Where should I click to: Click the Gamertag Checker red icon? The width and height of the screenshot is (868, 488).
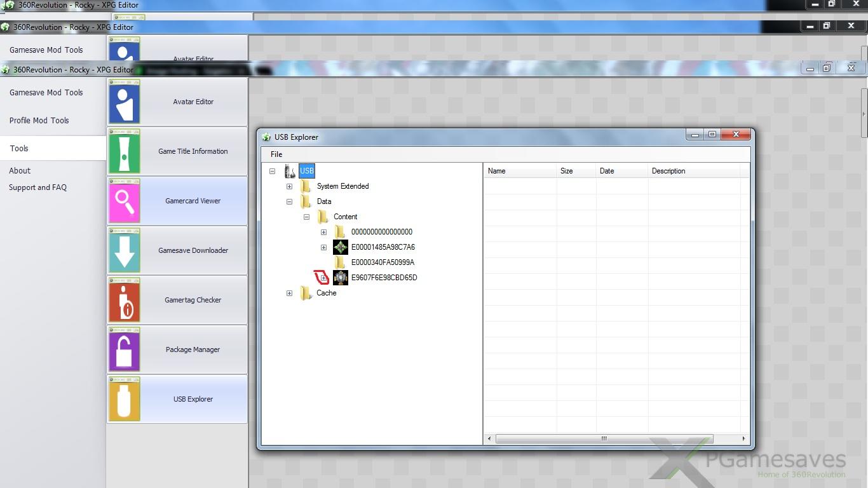coord(124,300)
